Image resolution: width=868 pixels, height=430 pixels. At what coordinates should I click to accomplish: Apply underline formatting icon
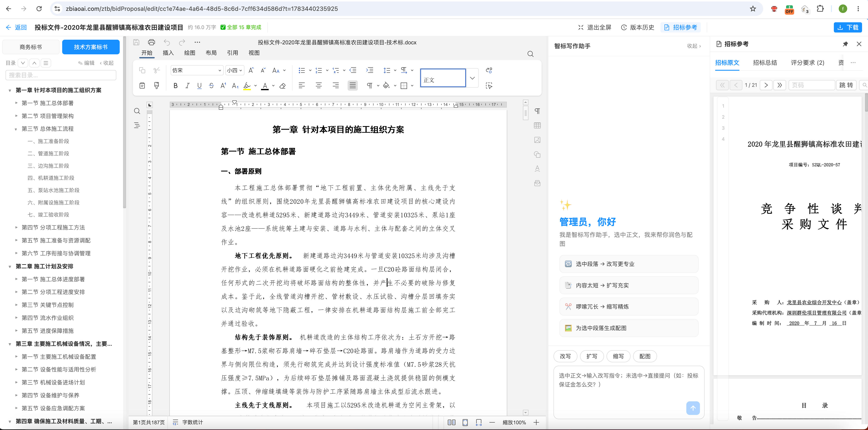pyautogui.click(x=199, y=86)
